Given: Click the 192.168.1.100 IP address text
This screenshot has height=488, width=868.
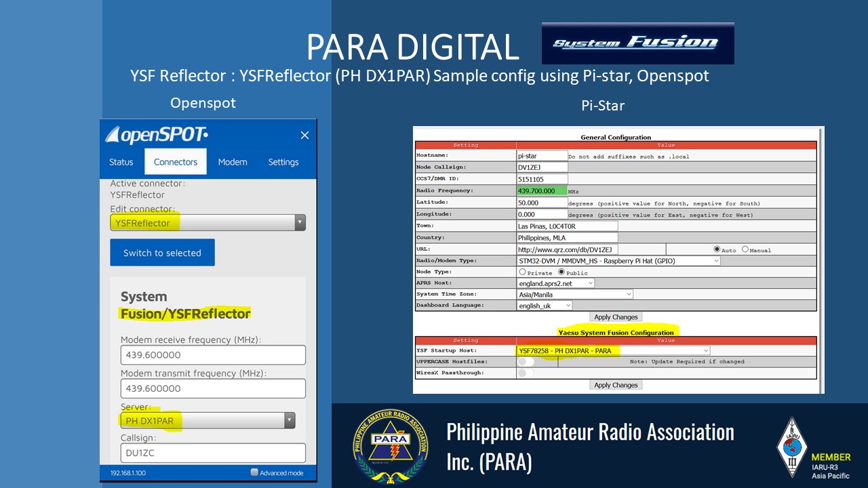Looking at the screenshot, I should [x=127, y=473].
